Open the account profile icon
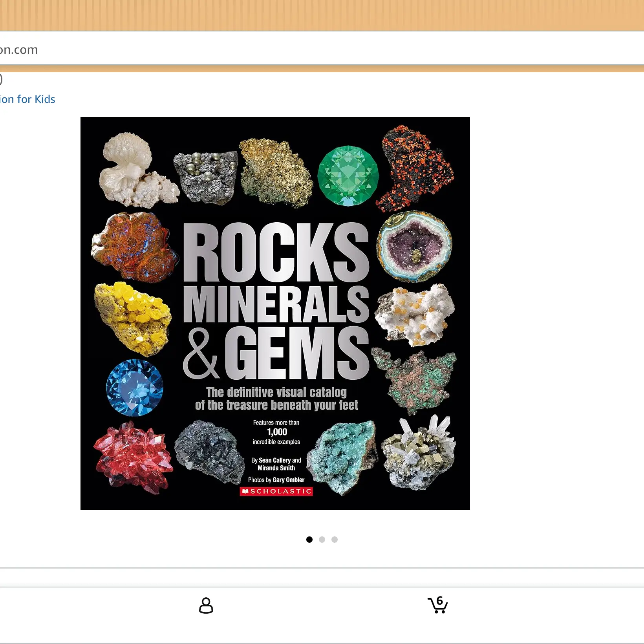 click(x=206, y=606)
